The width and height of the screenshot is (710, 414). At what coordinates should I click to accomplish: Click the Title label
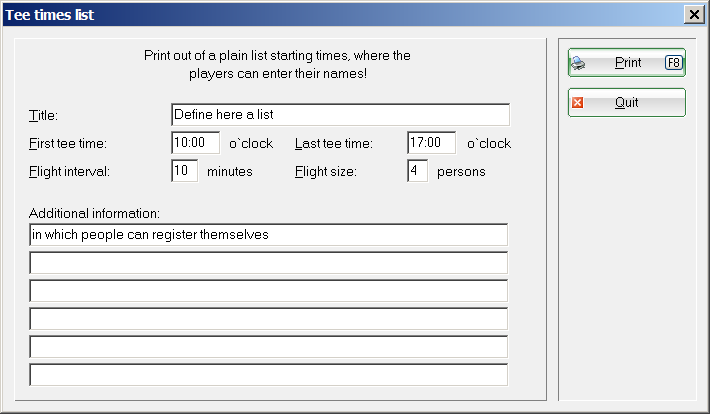point(43,116)
